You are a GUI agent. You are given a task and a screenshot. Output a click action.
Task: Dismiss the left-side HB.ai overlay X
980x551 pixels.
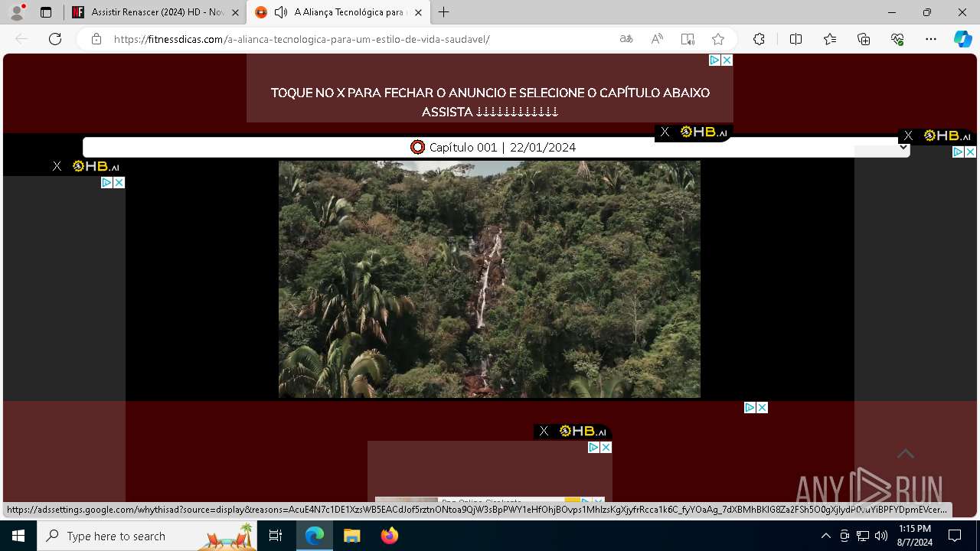pos(57,166)
